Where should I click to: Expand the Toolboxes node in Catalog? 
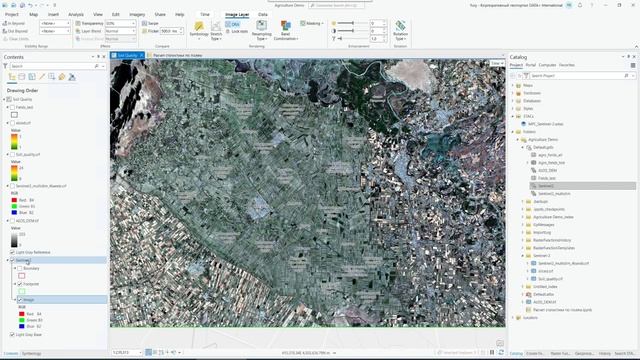coord(513,93)
